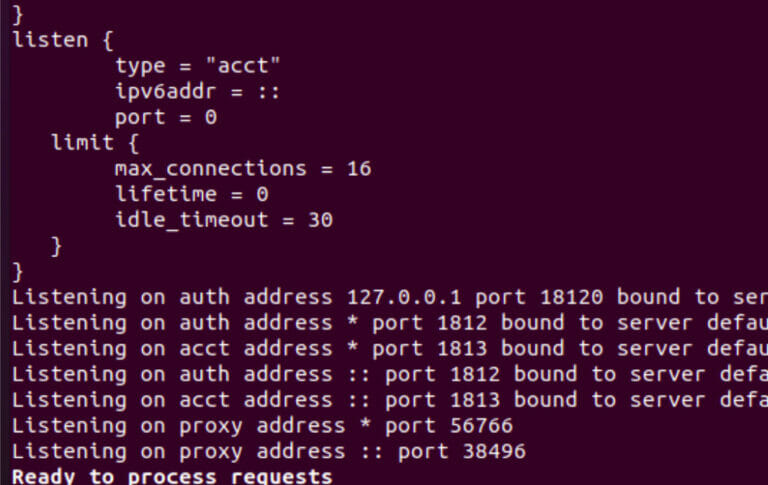This screenshot has width=768, height=485.
Task: Click the max_connections = 16 line
Action: point(242,168)
